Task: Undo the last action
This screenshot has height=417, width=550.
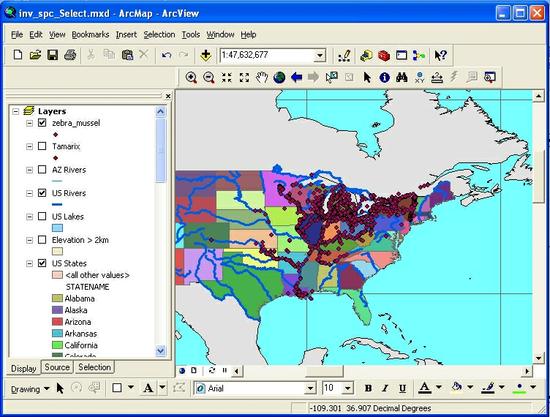Action: click(166, 55)
